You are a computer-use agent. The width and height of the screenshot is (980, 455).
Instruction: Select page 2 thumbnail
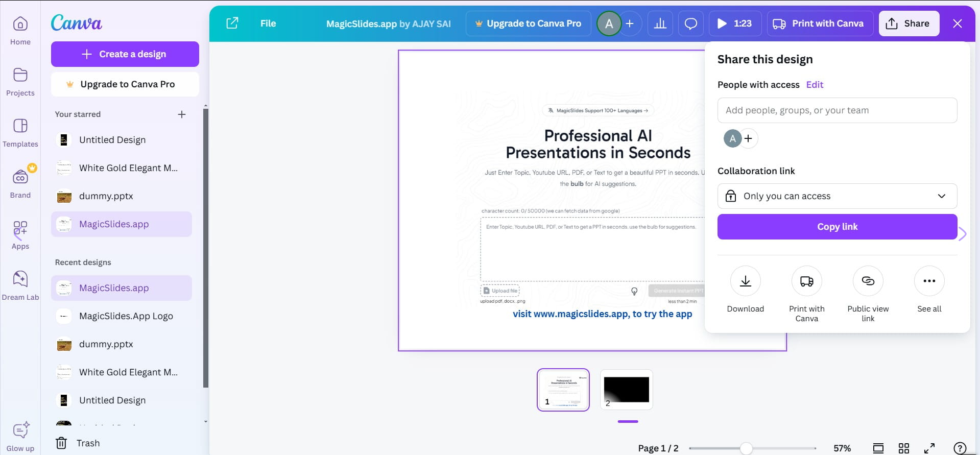coord(627,390)
